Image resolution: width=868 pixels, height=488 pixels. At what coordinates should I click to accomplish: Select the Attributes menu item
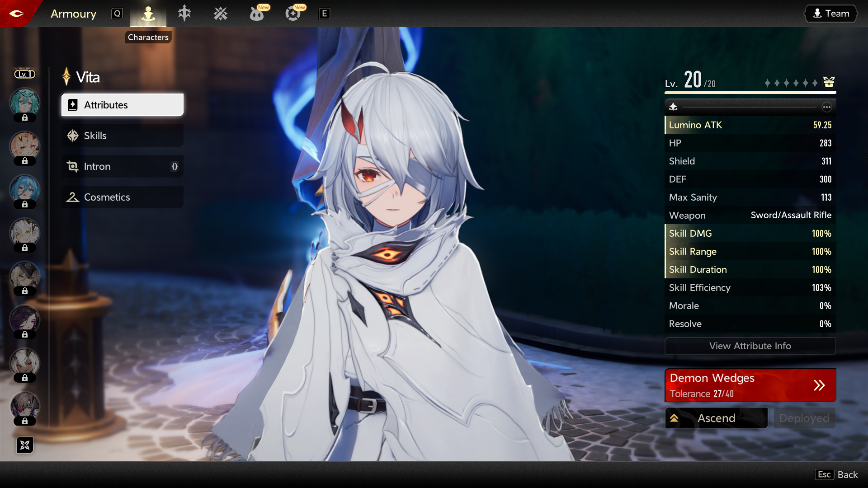click(123, 105)
